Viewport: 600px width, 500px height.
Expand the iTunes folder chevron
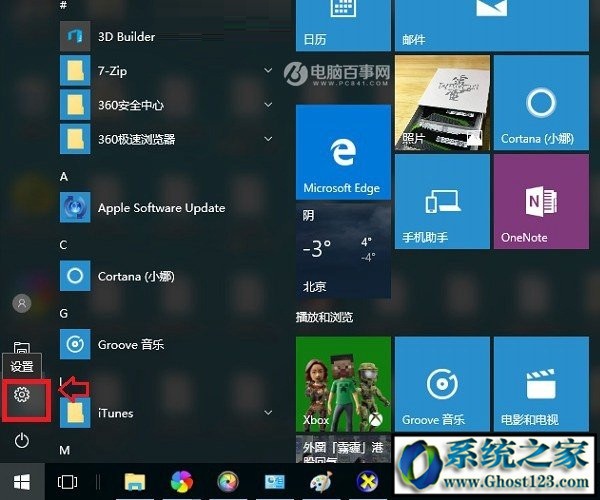pyautogui.click(x=269, y=413)
